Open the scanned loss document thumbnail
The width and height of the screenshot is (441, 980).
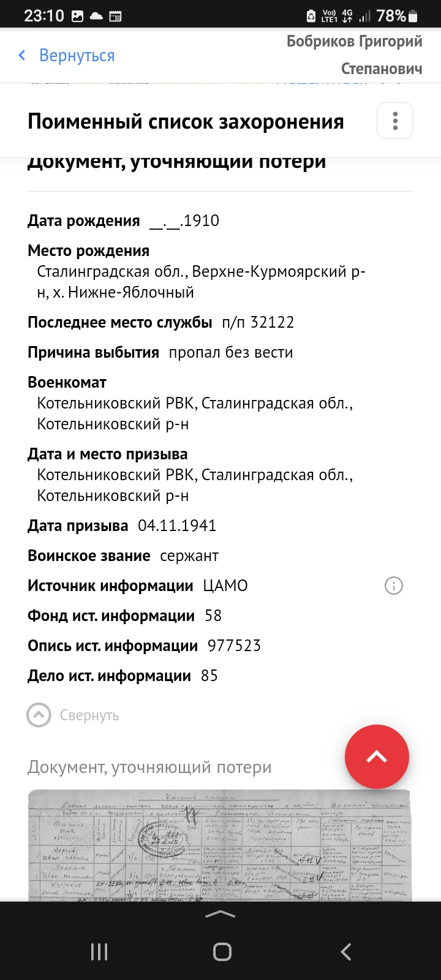[219, 845]
